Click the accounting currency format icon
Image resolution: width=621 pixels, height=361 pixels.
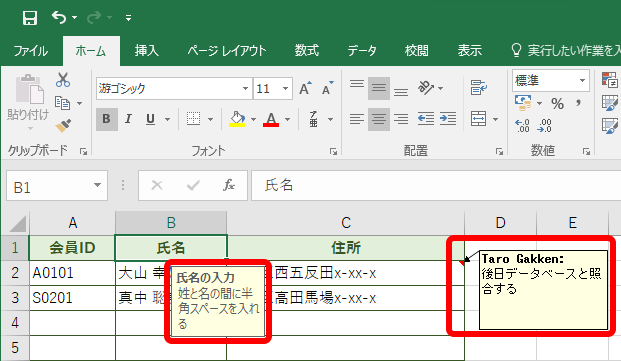click(523, 103)
